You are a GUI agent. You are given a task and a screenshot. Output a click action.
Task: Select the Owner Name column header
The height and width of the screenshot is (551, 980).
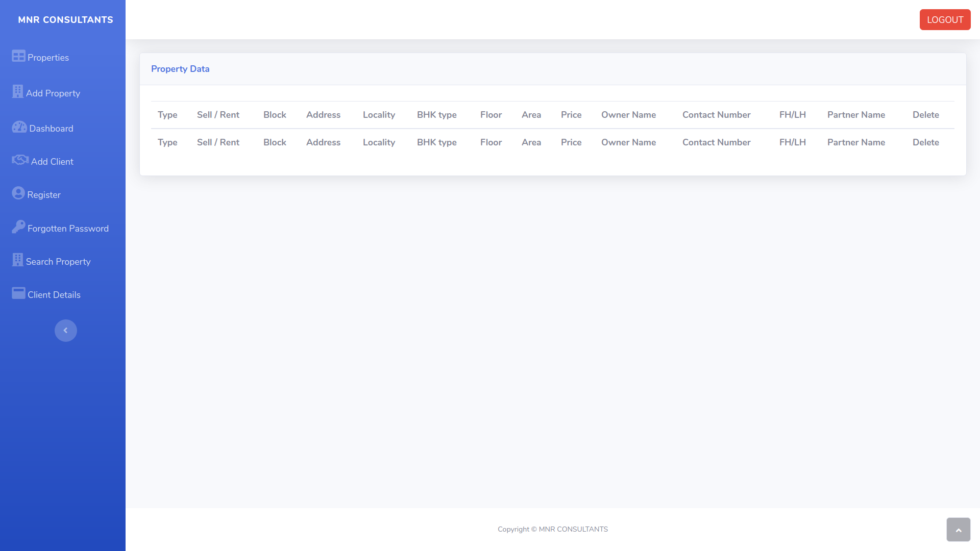(628, 115)
